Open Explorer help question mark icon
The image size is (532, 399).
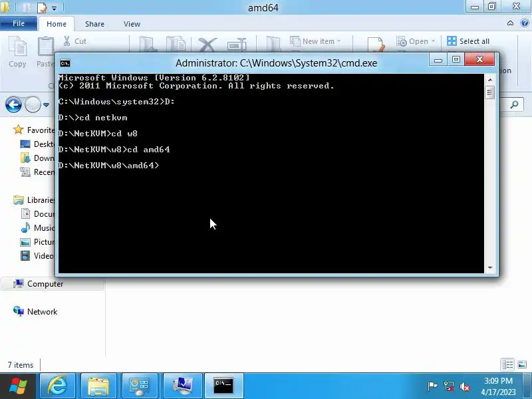click(525, 23)
